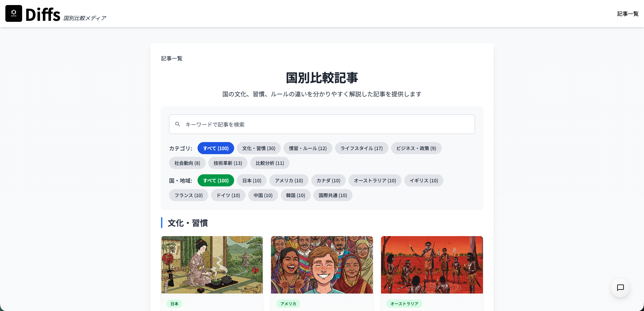Open the Japanese tea ceremony article thumbnail
This screenshot has height=311, width=644.
click(x=212, y=265)
